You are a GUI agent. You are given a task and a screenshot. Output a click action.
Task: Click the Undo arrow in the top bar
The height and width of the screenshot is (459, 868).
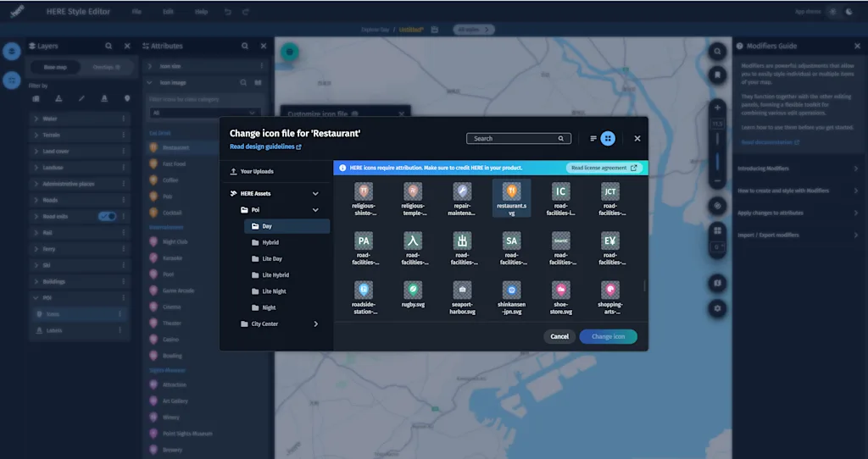tap(227, 12)
